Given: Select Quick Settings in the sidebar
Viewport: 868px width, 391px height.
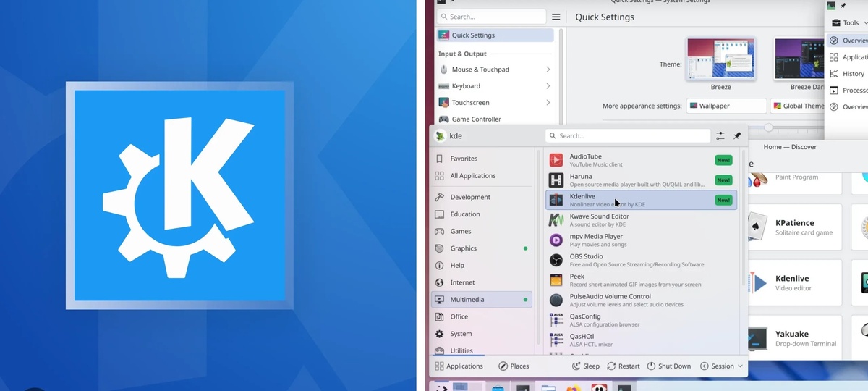Looking at the screenshot, I should click(495, 35).
